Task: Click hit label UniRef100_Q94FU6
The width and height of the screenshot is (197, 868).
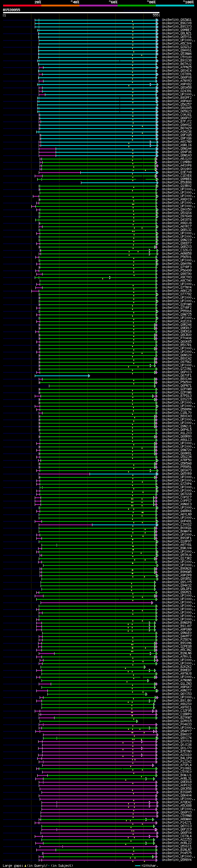Action: pyautogui.click(x=177, y=152)
